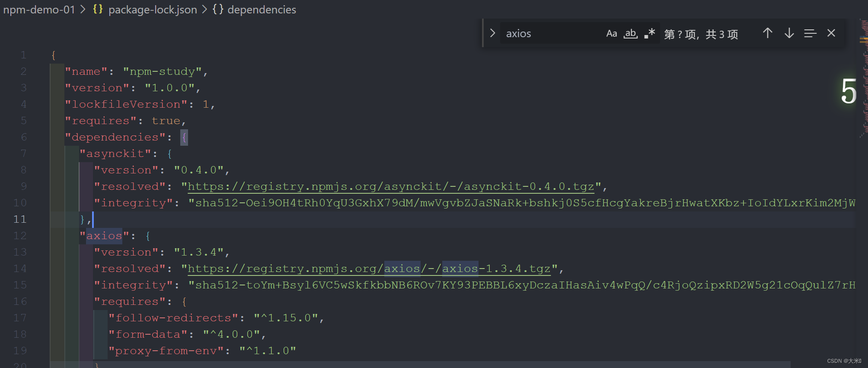Click asynckit "integrity" key on line 10

click(x=134, y=203)
